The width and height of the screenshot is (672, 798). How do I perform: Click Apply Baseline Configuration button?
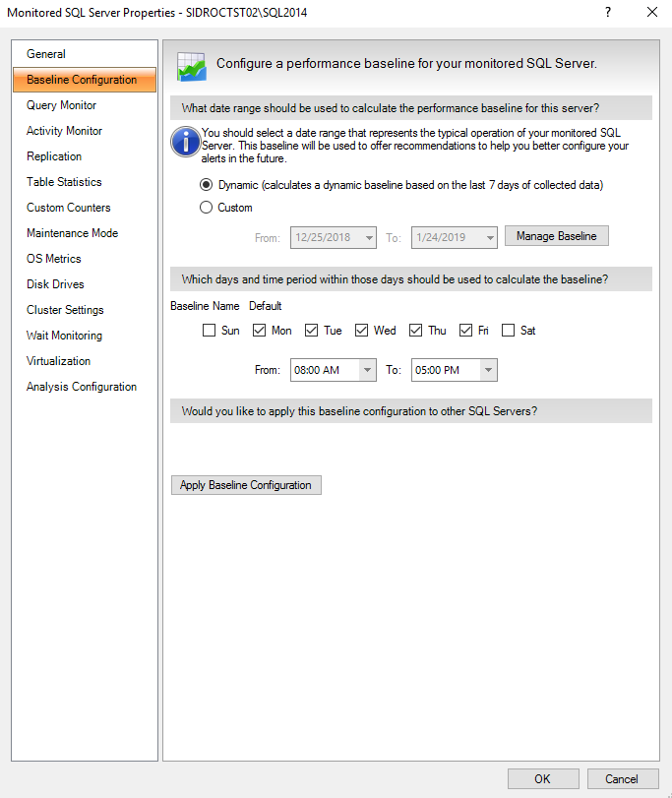[246, 485]
